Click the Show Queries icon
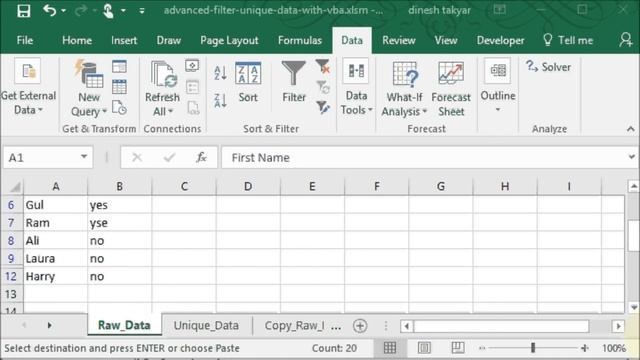The height and width of the screenshot is (360, 640). [x=119, y=67]
